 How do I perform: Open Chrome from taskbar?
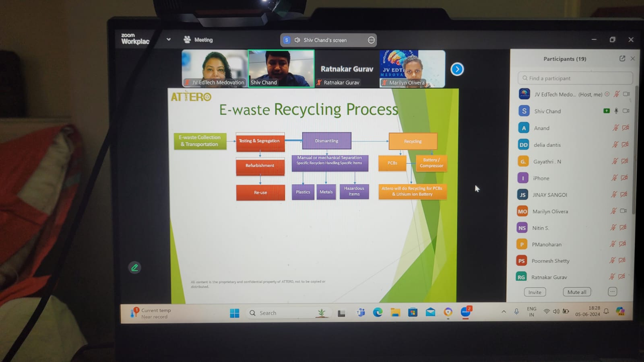[448, 313]
